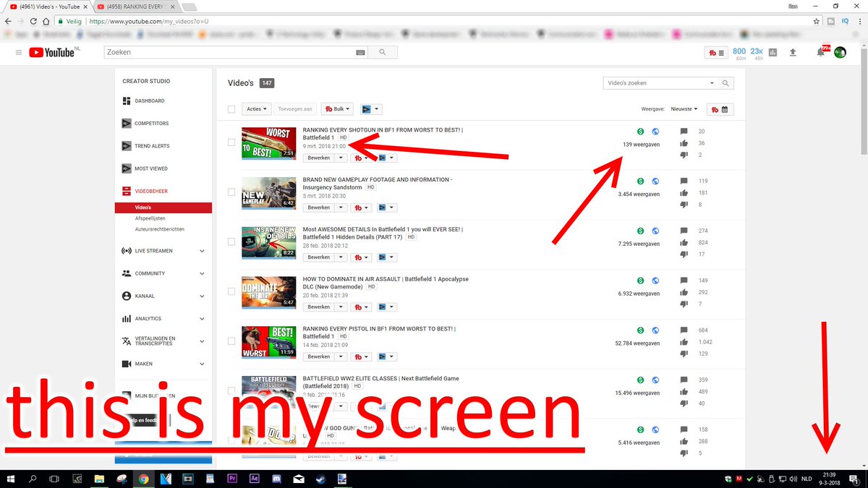Click the Windows Start button
The image size is (868, 488).
pyautogui.click(x=11, y=479)
